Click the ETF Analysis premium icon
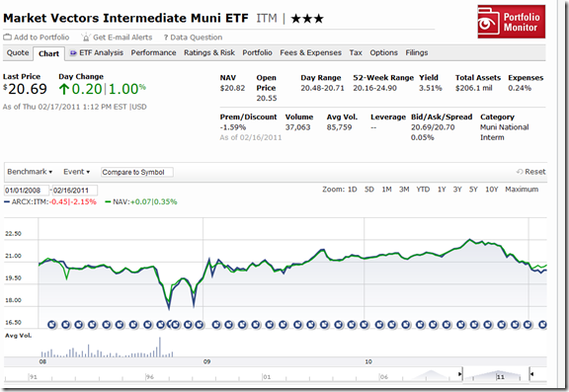This screenshot has height=392, width=569. (73, 53)
